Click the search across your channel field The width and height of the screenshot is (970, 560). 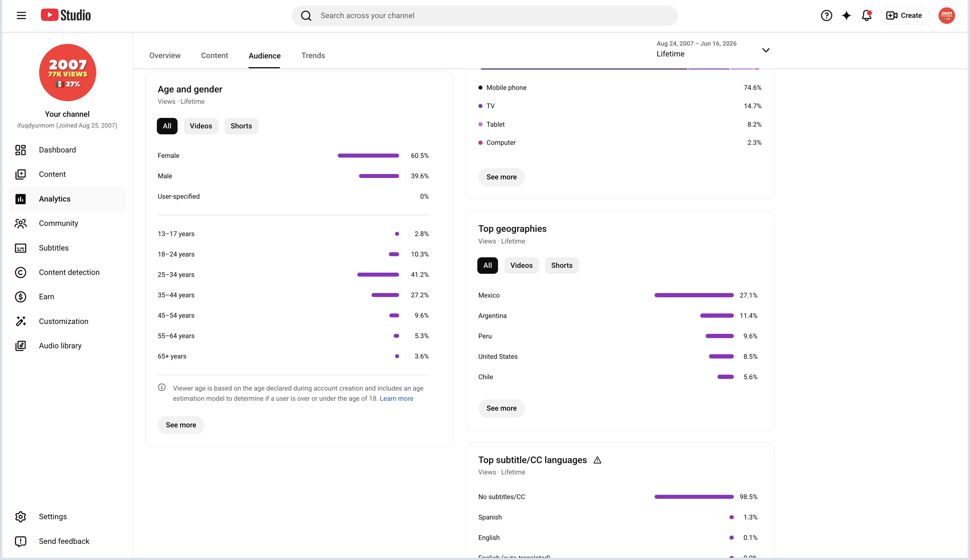point(485,16)
